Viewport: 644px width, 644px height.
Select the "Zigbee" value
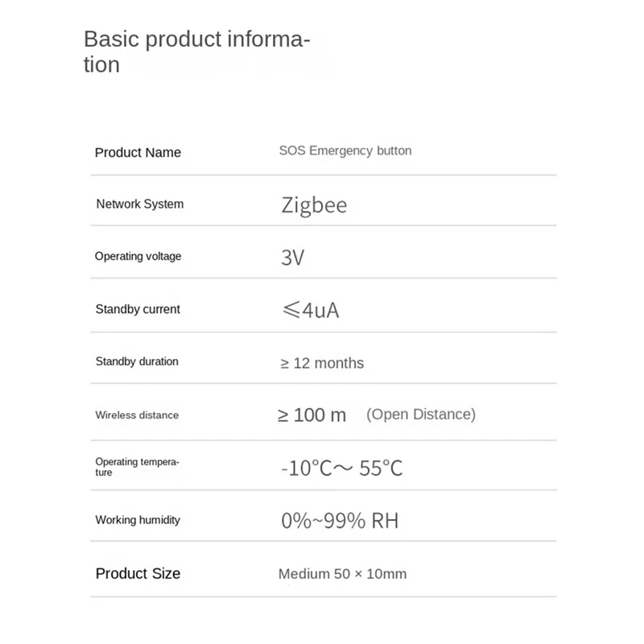click(314, 205)
